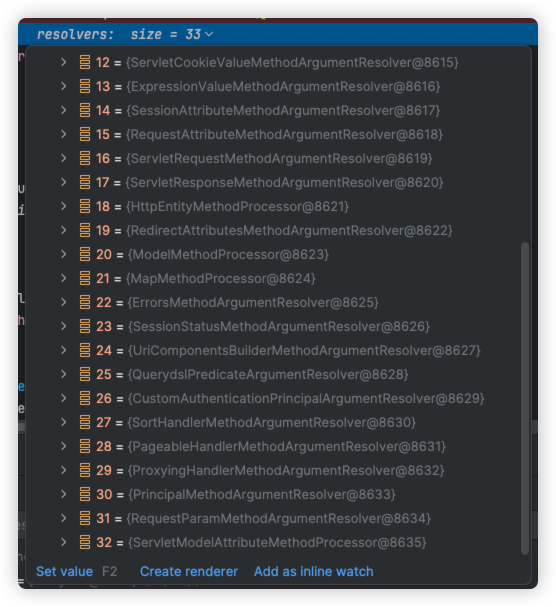Expand entry 20 ModelMethodProcessor

pos(64,254)
